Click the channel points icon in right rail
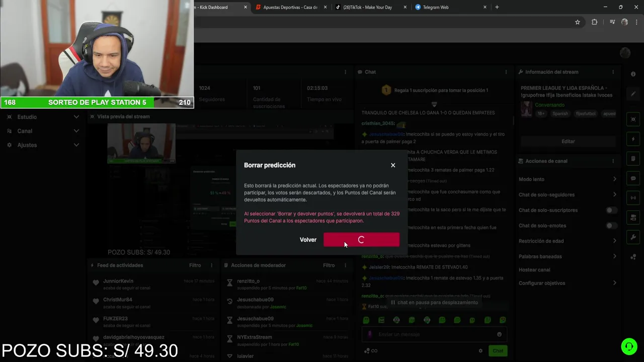644x362 pixels. 633,257
